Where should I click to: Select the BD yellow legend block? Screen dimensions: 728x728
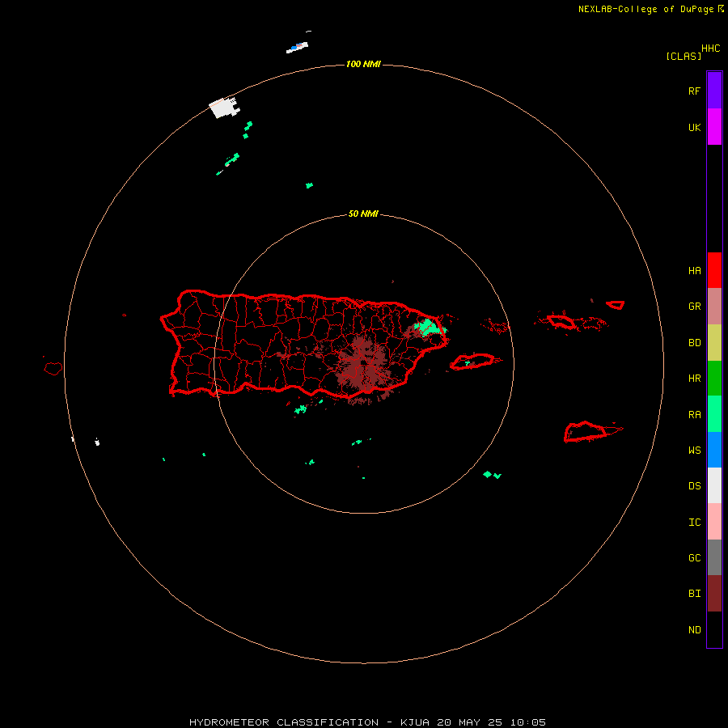pos(714,342)
